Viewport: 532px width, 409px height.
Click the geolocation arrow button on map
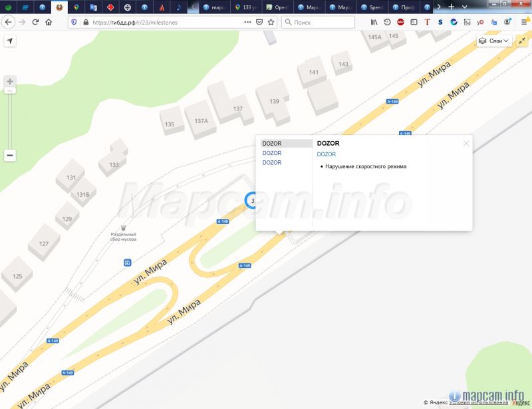tap(10, 41)
